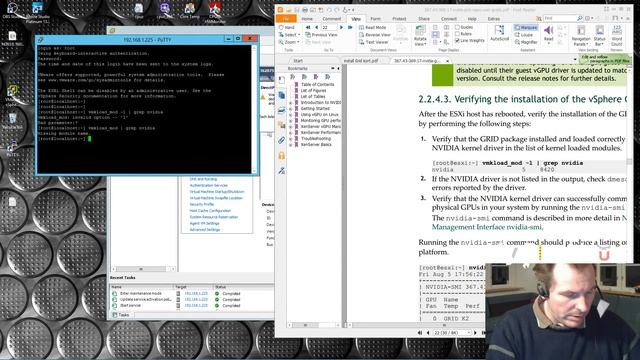Open the Recycle Bin desktop icon
640x360 pixels.
(12, 121)
